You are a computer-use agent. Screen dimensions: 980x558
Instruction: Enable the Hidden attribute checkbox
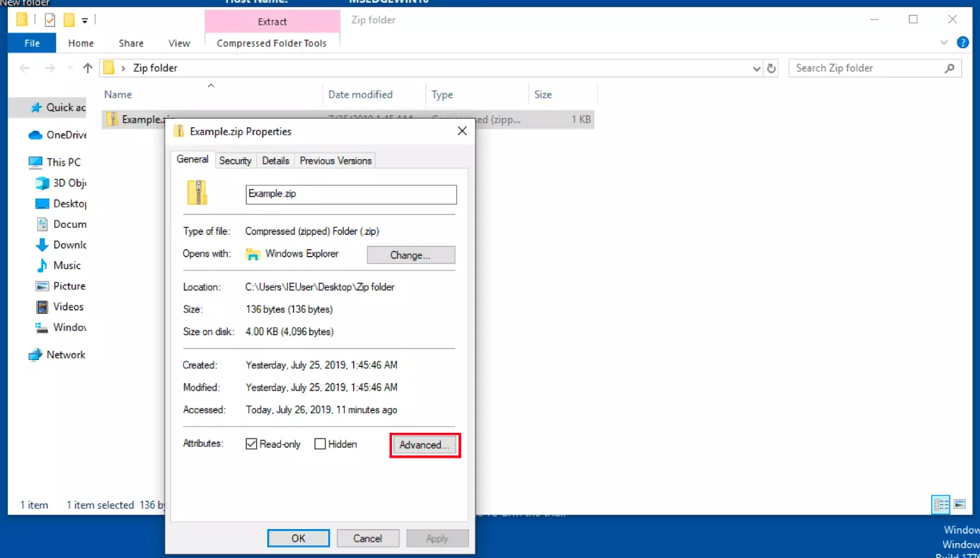(320, 444)
